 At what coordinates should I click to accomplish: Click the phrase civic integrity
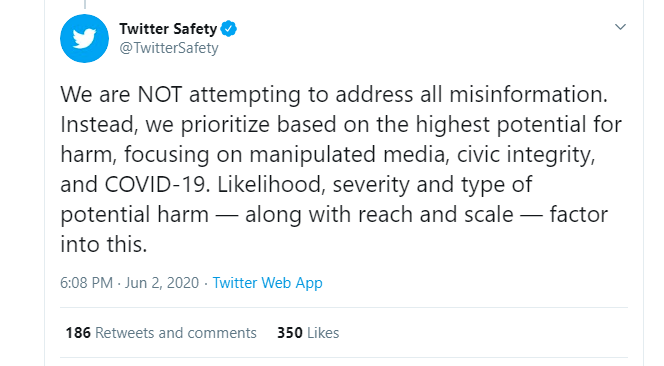point(526,154)
